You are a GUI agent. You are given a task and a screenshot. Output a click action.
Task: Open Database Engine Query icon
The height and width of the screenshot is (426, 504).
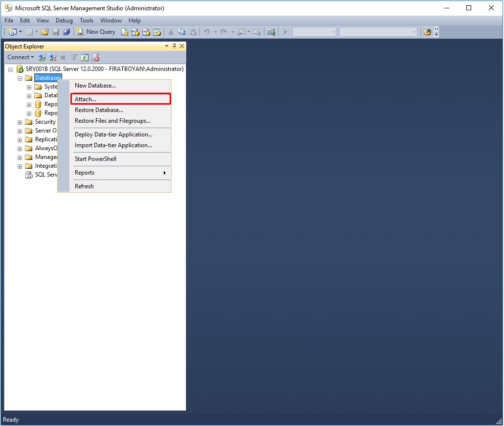pyautogui.click(x=124, y=32)
